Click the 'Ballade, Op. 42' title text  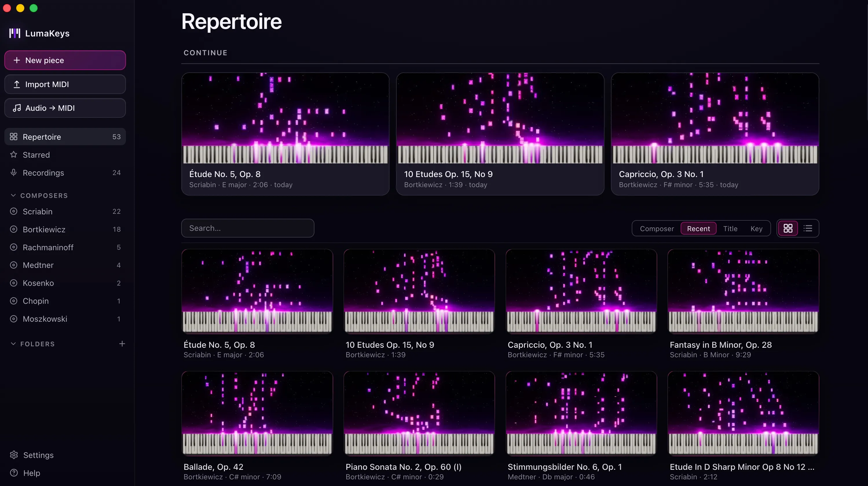point(213,467)
